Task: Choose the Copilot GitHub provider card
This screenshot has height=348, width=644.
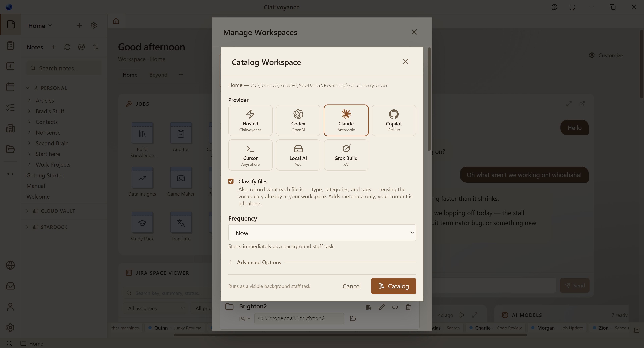Action: (394, 120)
